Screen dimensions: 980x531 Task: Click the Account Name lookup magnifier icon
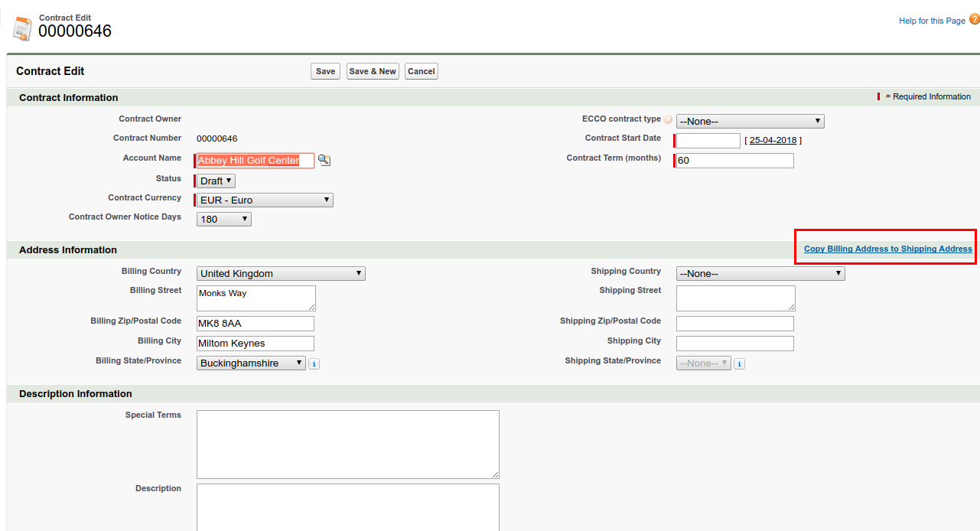tap(324, 160)
